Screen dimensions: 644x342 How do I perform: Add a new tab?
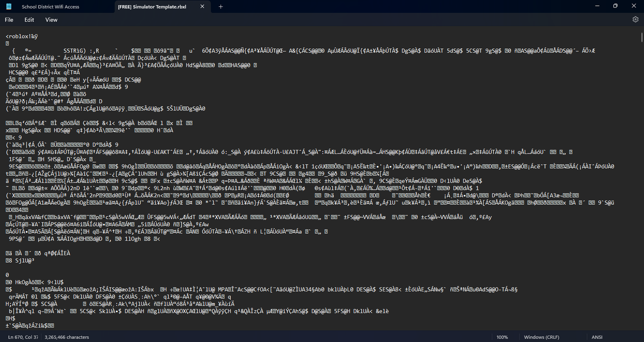[x=221, y=6]
